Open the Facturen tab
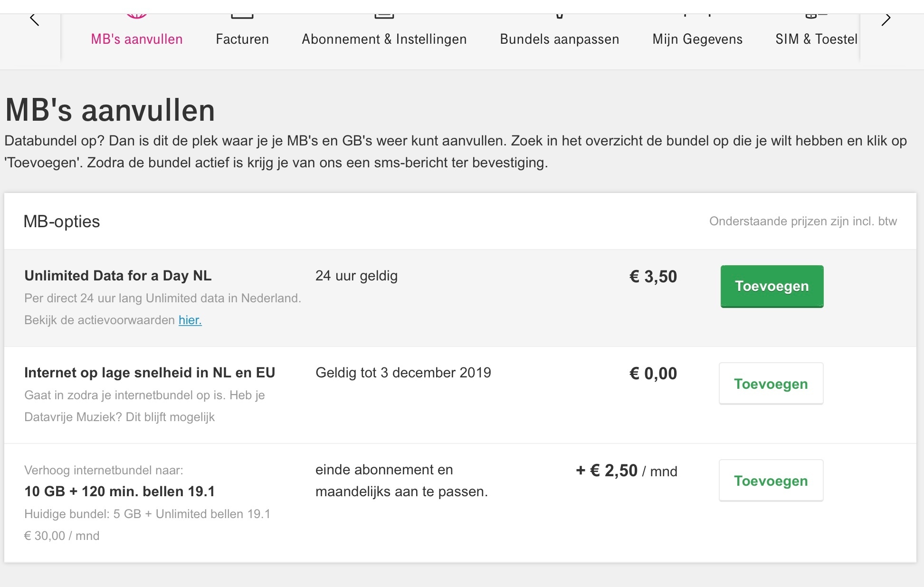The height and width of the screenshot is (587, 924). tap(242, 39)
